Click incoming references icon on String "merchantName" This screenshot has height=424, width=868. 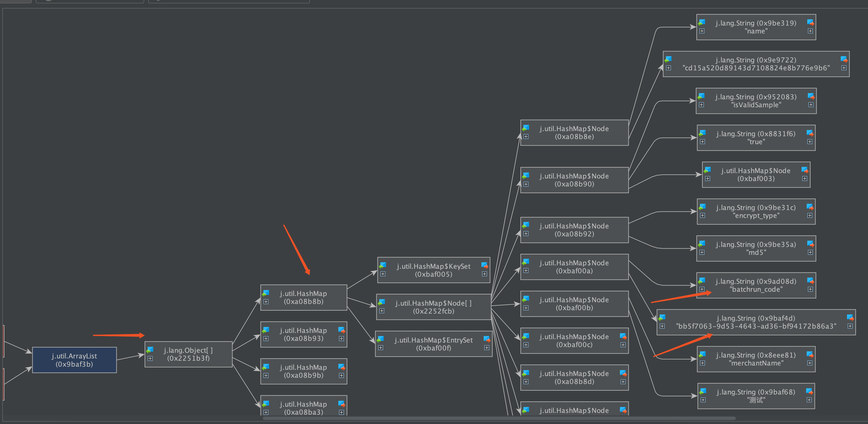pos(702,355)
